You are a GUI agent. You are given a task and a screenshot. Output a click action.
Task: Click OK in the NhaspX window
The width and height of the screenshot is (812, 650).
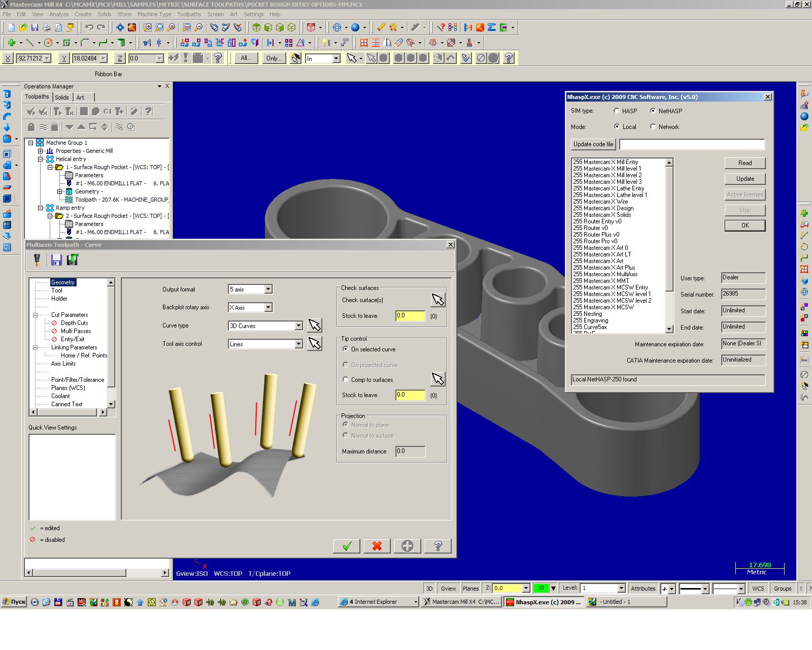[x=745, y=225]
